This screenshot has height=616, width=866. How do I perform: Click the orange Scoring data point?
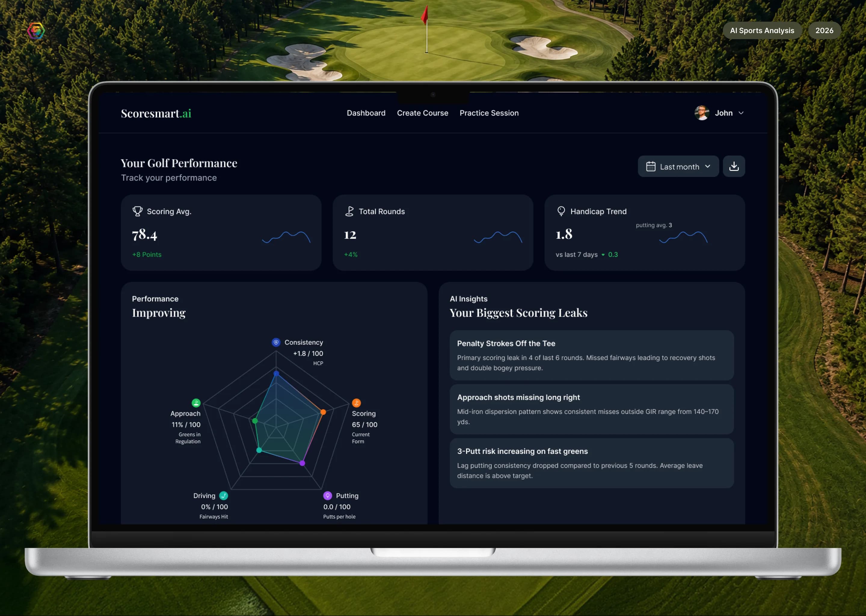coord(323,412)
